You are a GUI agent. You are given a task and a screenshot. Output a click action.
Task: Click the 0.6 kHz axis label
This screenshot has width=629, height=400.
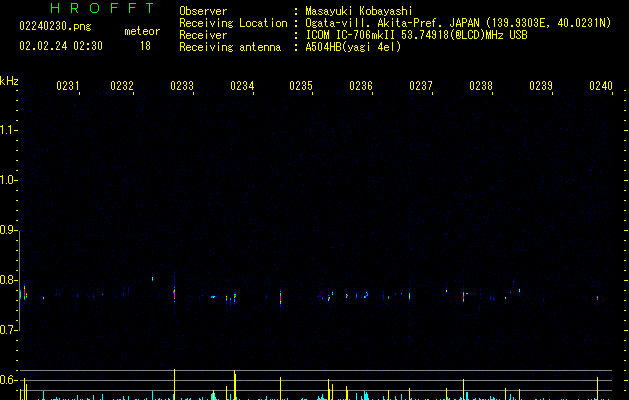pos(8,380)
